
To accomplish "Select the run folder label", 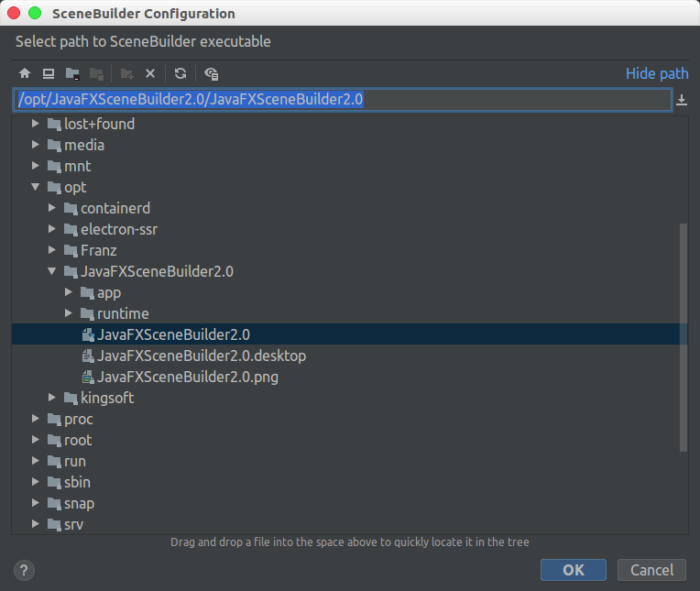I will 74,461.
